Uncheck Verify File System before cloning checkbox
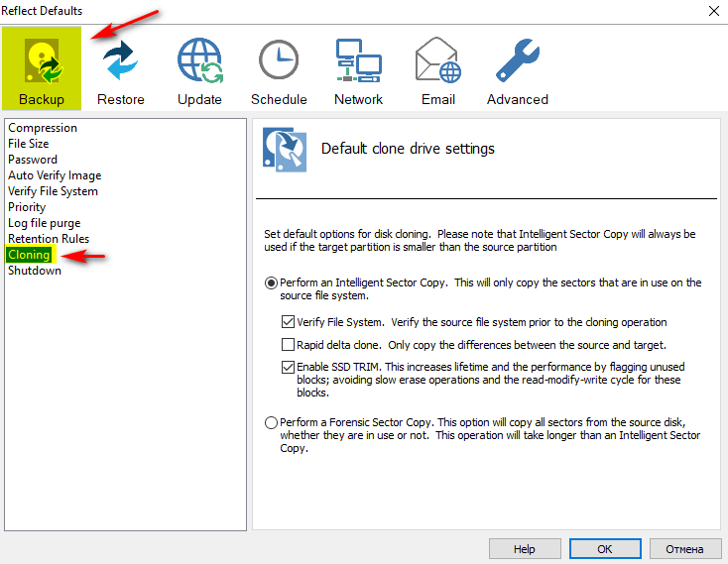The height and width of the screenshot is (564, 728). click(x=288, y=322)
